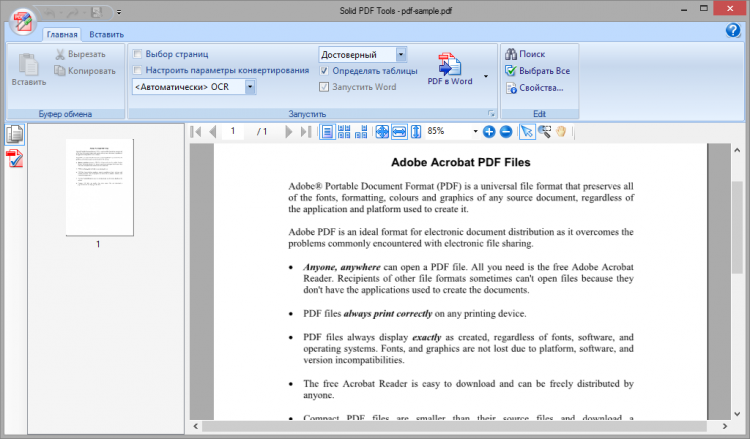Image resolution: width=750 pixels, height=439 pixels.
Task: Click the Solid PDF Tools application orb button
Action: point(22,22)
